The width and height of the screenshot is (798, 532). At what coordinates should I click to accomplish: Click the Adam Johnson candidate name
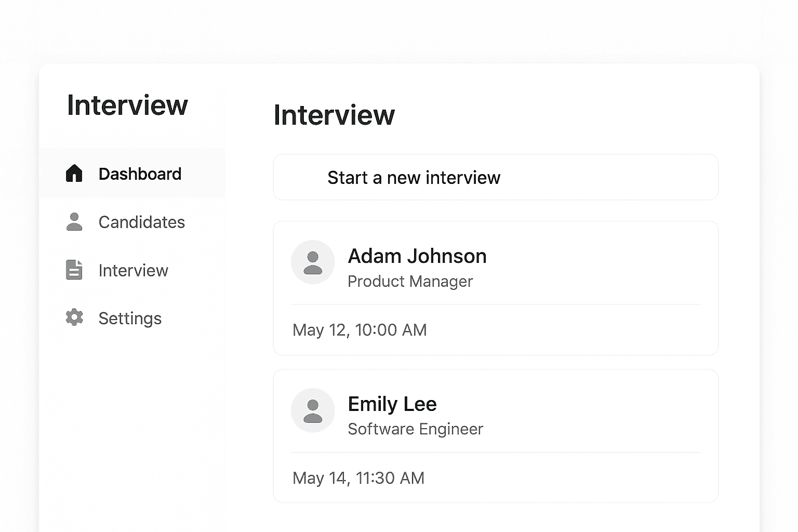point(417,256)
